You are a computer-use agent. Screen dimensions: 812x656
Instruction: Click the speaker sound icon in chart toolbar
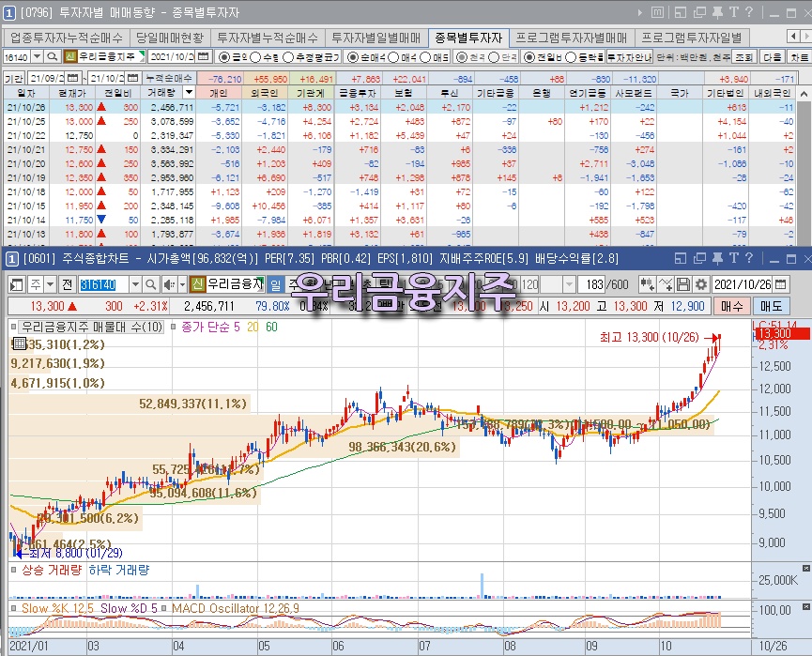(x=169, y=284)
